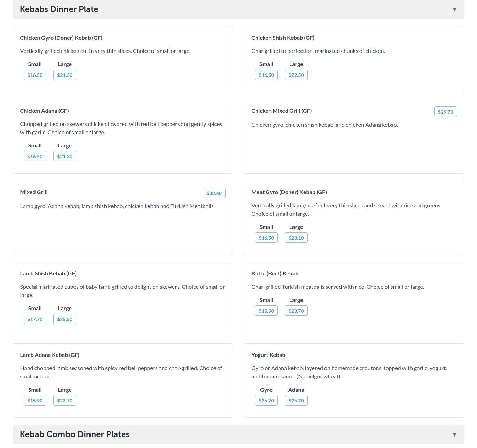The image size is (477, 448).
Task: Expand the Kebab Combo Dinner Plates arrow
Action: (454, 435)
